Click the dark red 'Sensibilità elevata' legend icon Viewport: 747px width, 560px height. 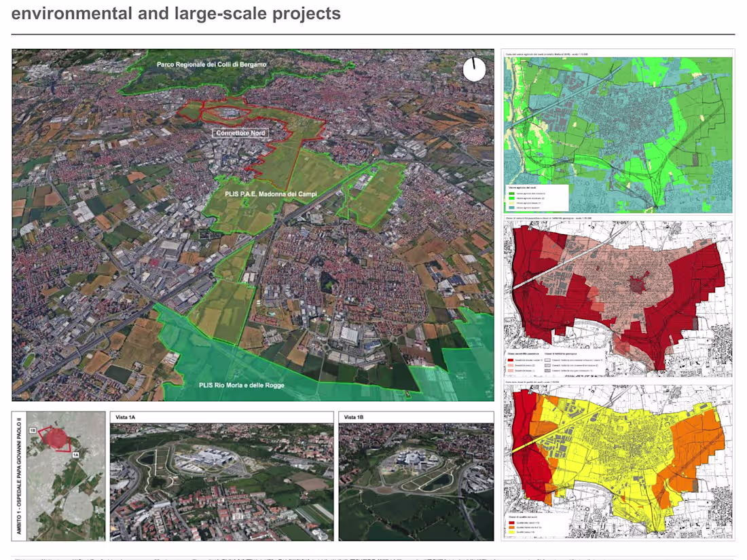point(511,360)
